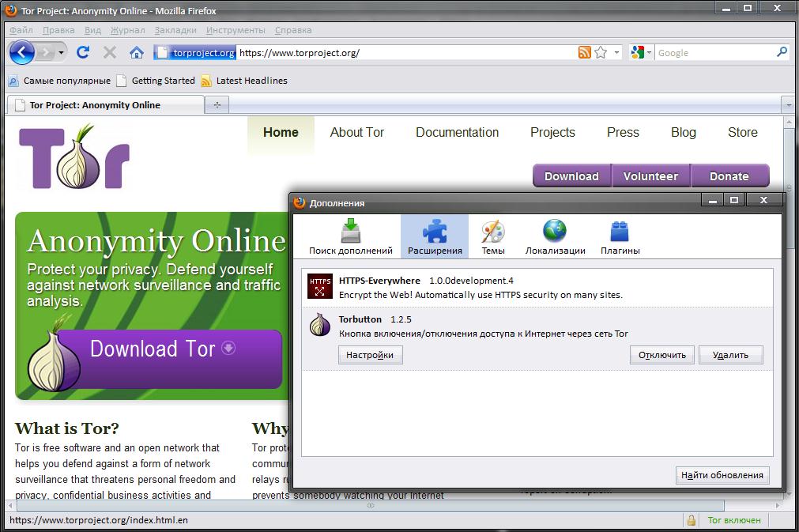The width and height of the screenshot is (799, 532).
Task: Disable Torbutton with Отключить button
Action: coord(662,355)
